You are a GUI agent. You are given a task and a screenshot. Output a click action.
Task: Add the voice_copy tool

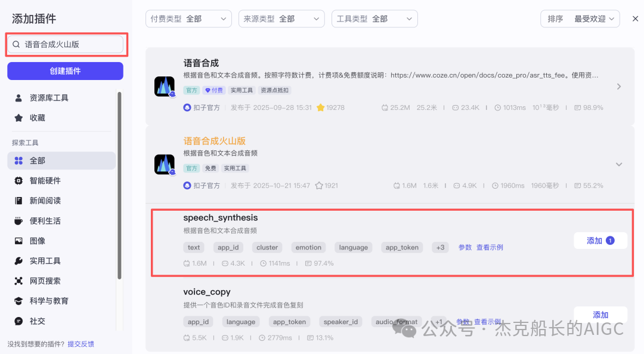coord(600,315)
